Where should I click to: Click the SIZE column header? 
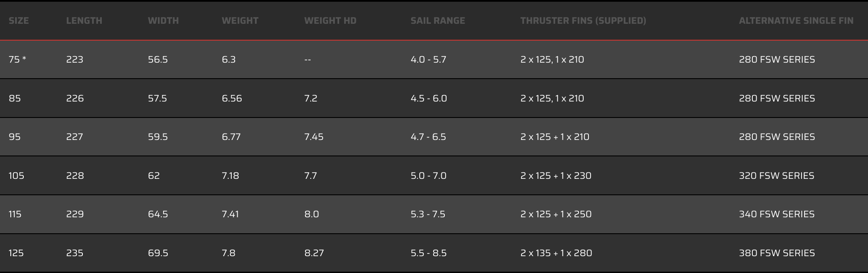(x=19, y=21)
